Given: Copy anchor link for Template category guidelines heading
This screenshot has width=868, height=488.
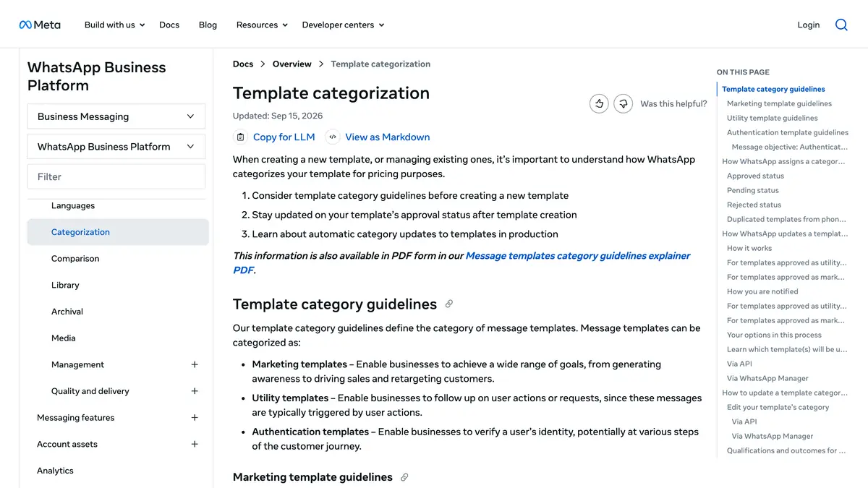Looking at the screenshot, I should pyautogui.click(x=449, y=304).
